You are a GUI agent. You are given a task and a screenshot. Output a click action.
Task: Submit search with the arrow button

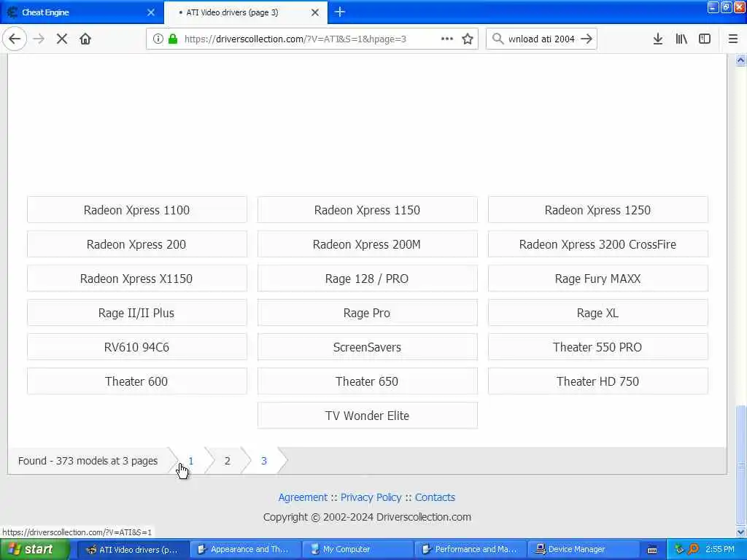[587, 39]
